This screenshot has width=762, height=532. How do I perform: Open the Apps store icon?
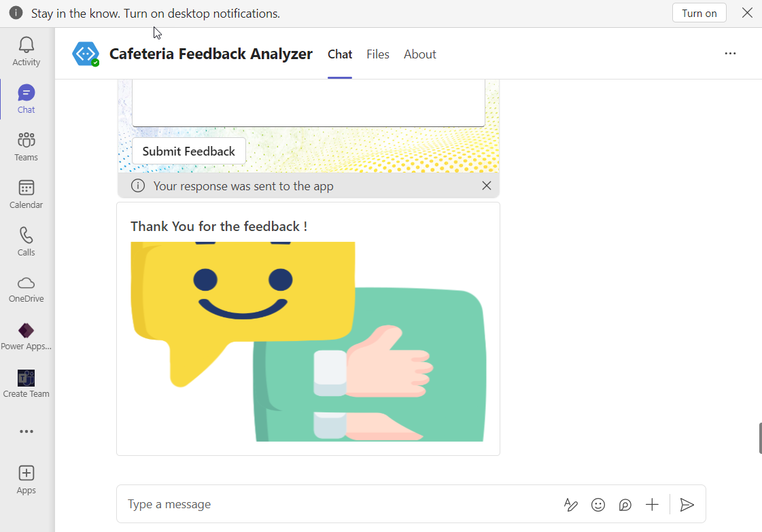(25, 479)
